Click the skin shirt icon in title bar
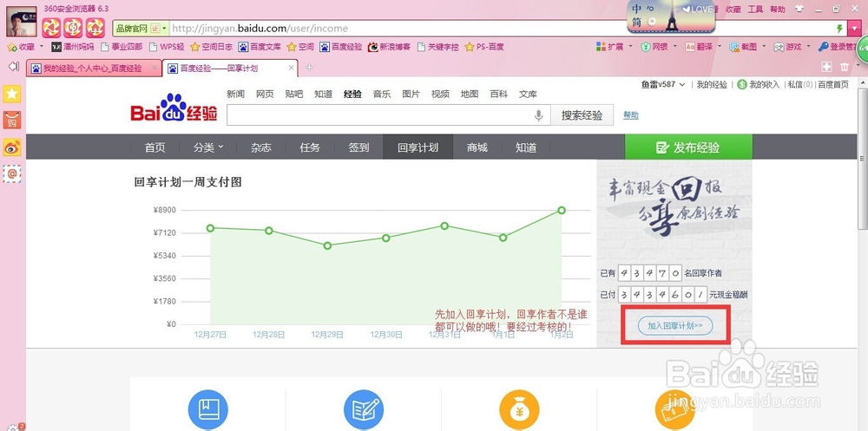868x431 pixels. coord(799,9)
